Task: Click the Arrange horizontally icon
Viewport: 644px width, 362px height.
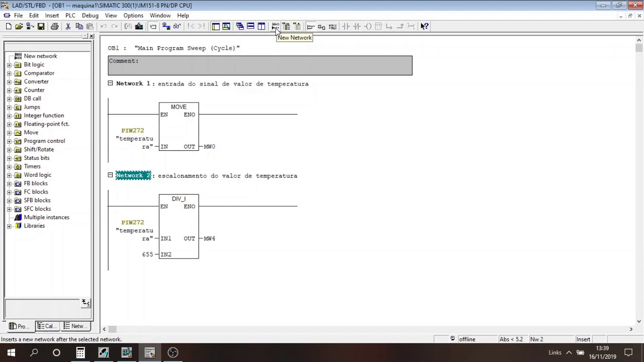Action: 251,26
